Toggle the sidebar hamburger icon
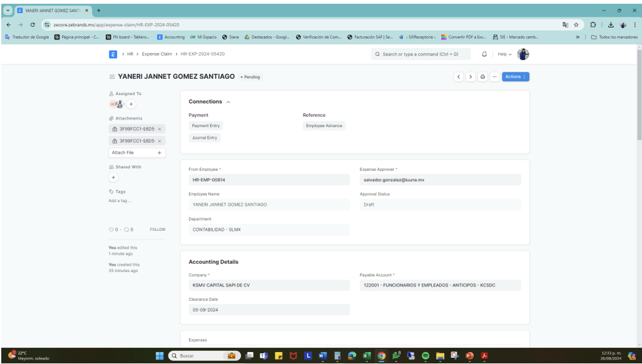The height and width of the screenshot is (364, 642). click(x=112, y=77)
